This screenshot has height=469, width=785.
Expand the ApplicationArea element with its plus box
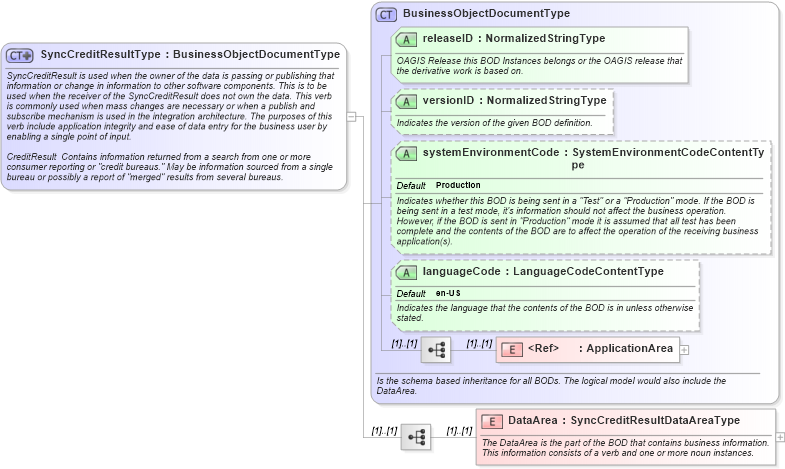(684, 350)
